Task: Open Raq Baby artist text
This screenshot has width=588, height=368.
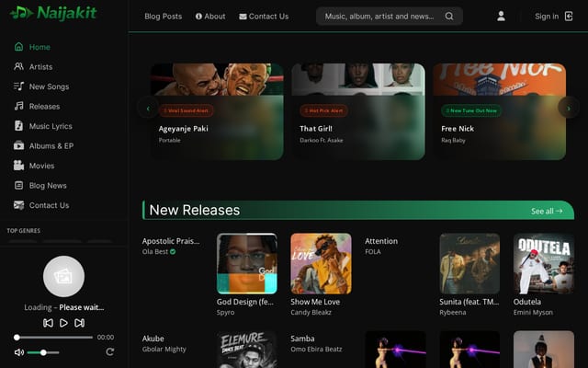Action: [x=453, y=140]
